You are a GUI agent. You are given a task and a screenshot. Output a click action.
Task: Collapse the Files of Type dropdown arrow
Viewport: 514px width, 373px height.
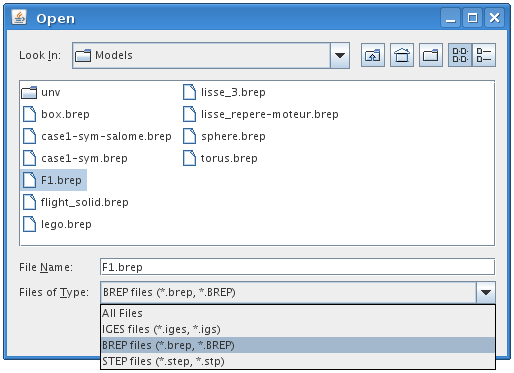pyautogui.click(x=486, y=292)
